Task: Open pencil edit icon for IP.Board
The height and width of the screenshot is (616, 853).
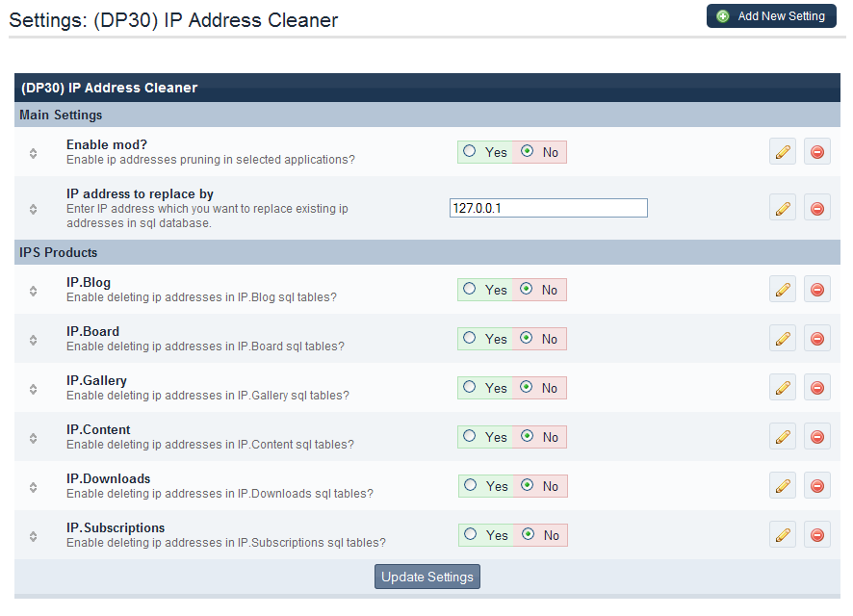Action: (783, 339)
